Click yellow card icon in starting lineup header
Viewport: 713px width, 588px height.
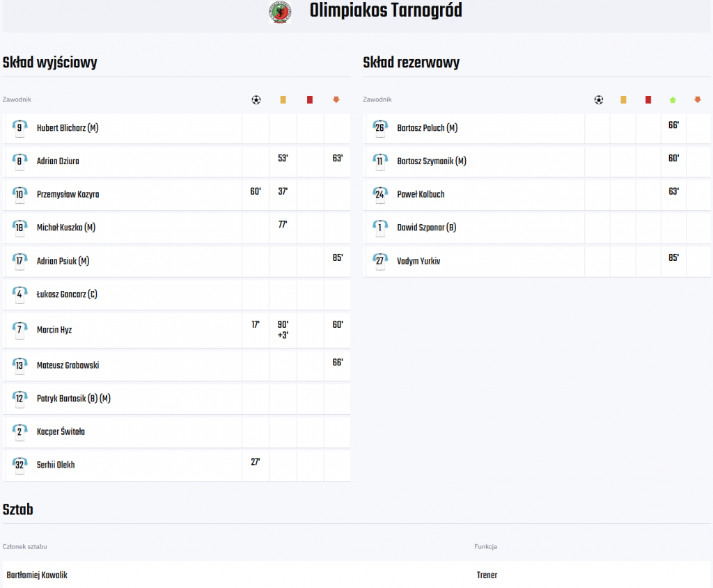(x=283, y=100)
